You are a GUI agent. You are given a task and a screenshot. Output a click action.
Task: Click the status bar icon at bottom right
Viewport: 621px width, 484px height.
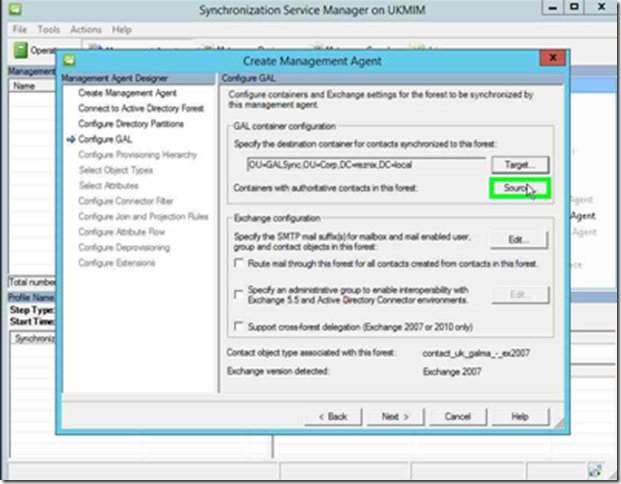coord(595,470)
